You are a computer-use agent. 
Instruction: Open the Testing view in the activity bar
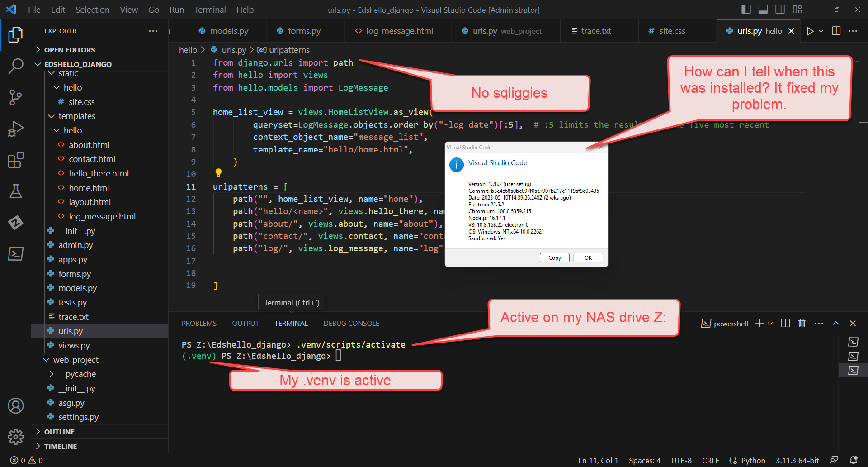pyautogui.click(x=16, y=191)
